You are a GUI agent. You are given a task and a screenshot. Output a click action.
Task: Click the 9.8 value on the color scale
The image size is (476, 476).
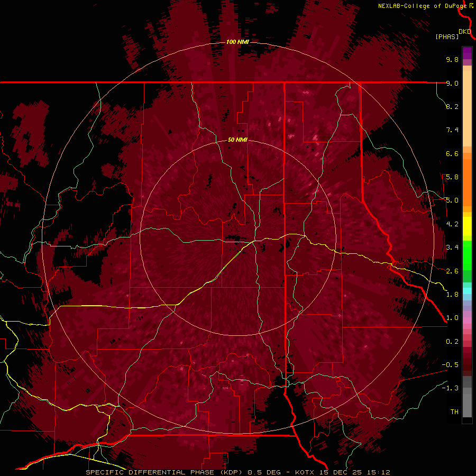[452, 59]
